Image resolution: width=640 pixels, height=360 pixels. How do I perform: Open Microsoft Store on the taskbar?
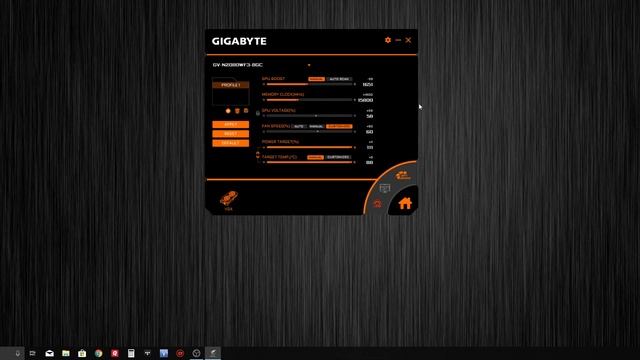[82, 353]
